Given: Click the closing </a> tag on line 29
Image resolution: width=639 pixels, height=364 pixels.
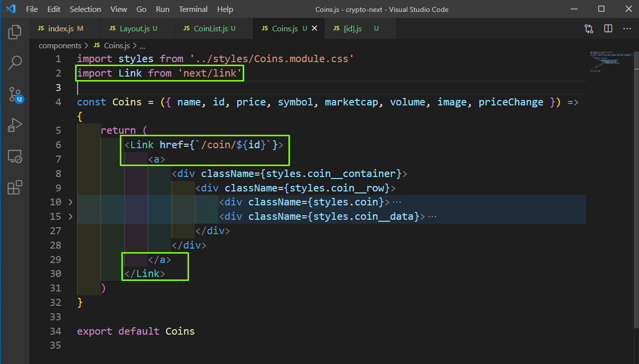Looking at the screenshot, I should (x=160, y=260).
